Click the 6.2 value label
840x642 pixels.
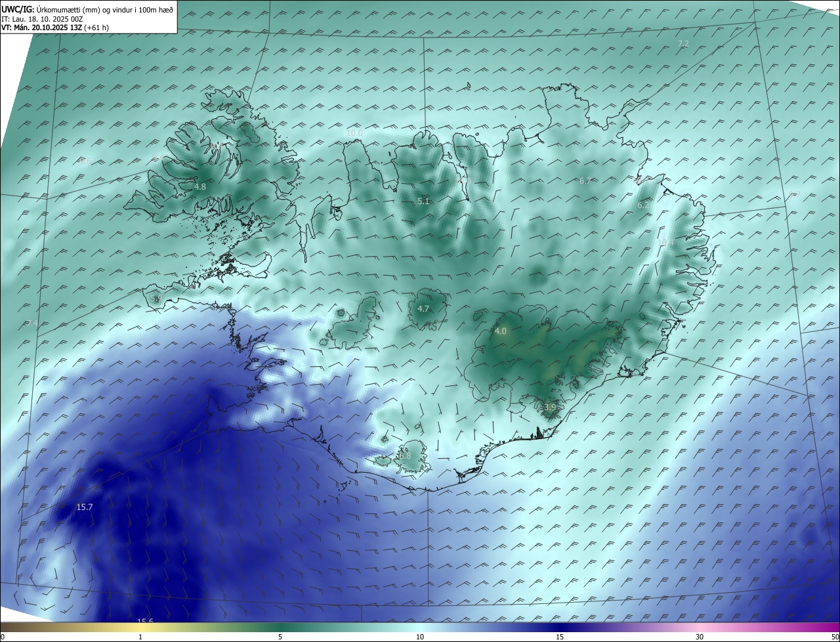click(644, 205)
